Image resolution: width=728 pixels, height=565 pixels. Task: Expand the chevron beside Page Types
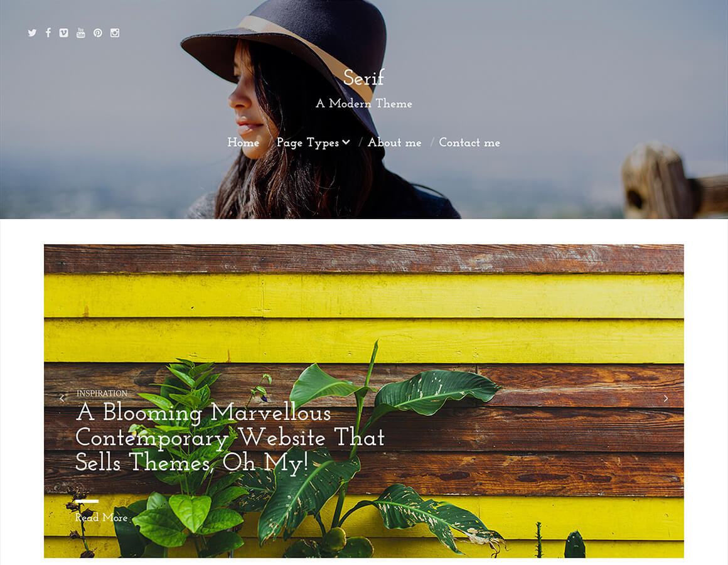coord(346,142)
